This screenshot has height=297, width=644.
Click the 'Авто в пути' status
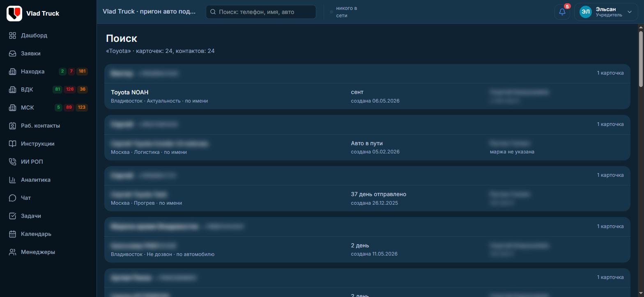click(367, 143)
